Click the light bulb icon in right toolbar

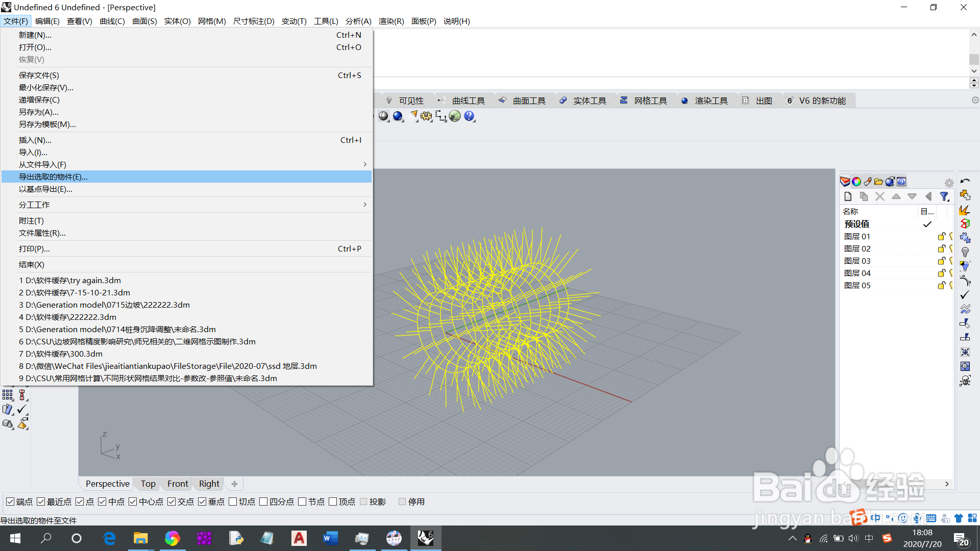(965, 252)
